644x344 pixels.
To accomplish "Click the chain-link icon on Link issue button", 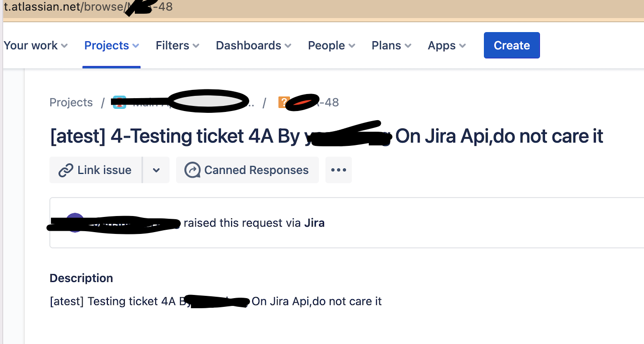I will click(67, 170).
